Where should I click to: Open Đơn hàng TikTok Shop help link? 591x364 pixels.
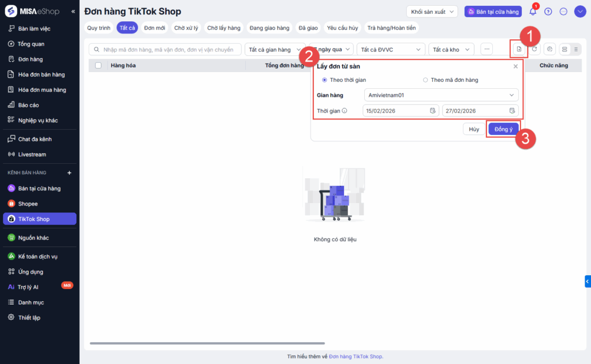356,357
